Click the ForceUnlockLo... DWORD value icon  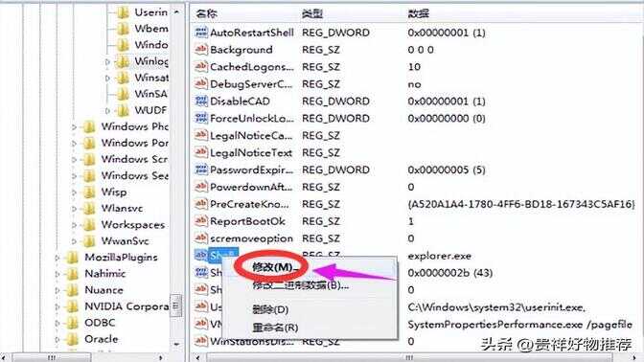tap(201, 118)
